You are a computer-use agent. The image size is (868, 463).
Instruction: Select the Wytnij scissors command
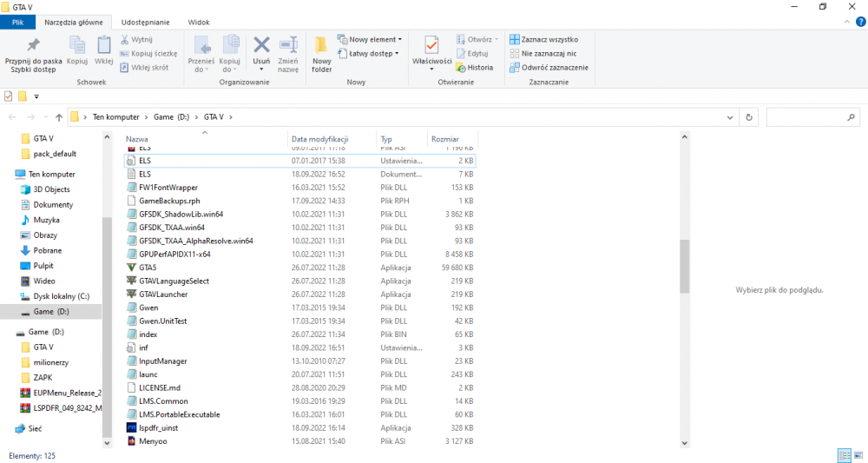[x=137, y=39]
